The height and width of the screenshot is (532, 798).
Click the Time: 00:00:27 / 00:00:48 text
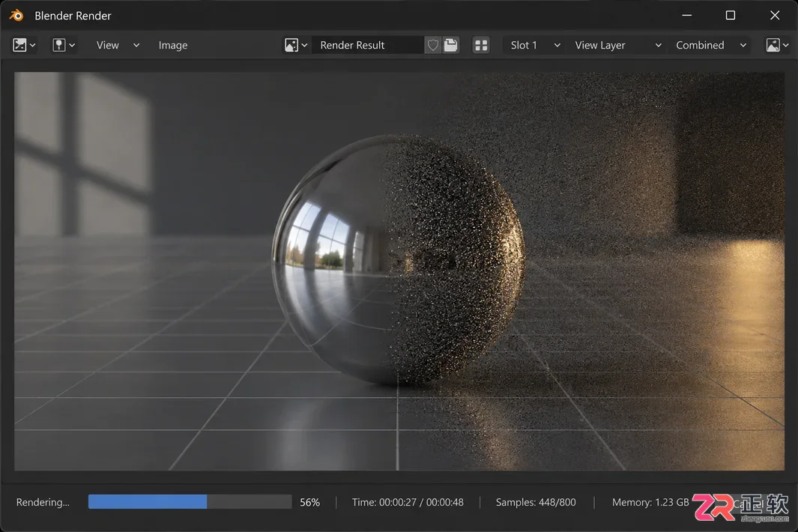click(x=408, y=502)
